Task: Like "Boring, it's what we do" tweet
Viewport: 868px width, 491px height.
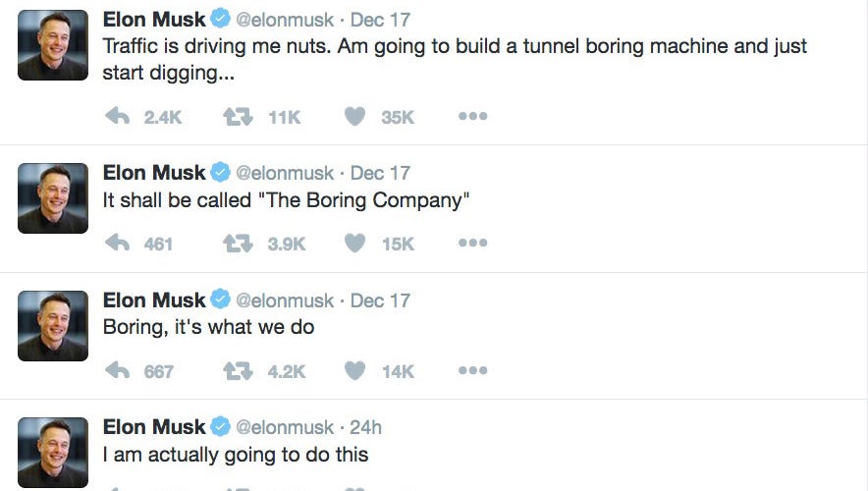Action: click(355, 371)
